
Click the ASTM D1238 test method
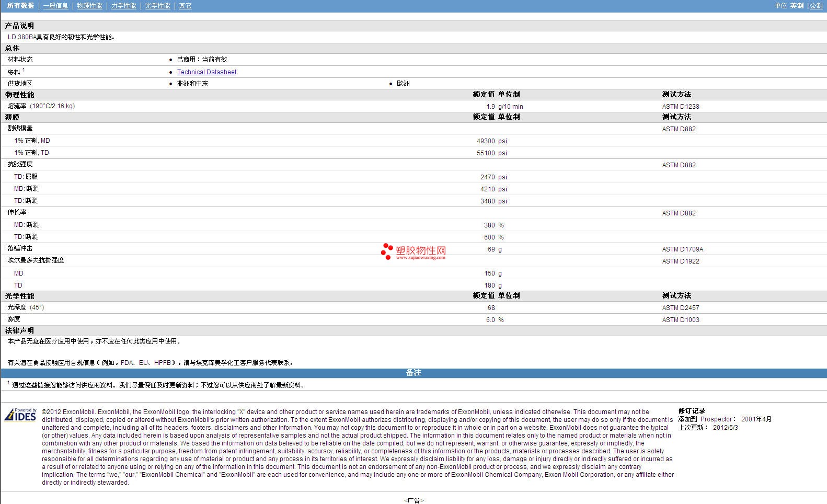pos(681,107)
